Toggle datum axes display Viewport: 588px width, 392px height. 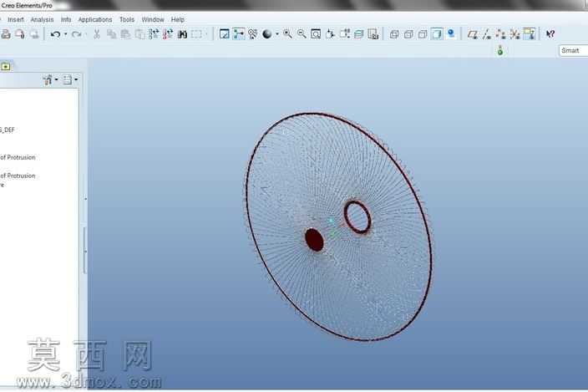(487, 34)
